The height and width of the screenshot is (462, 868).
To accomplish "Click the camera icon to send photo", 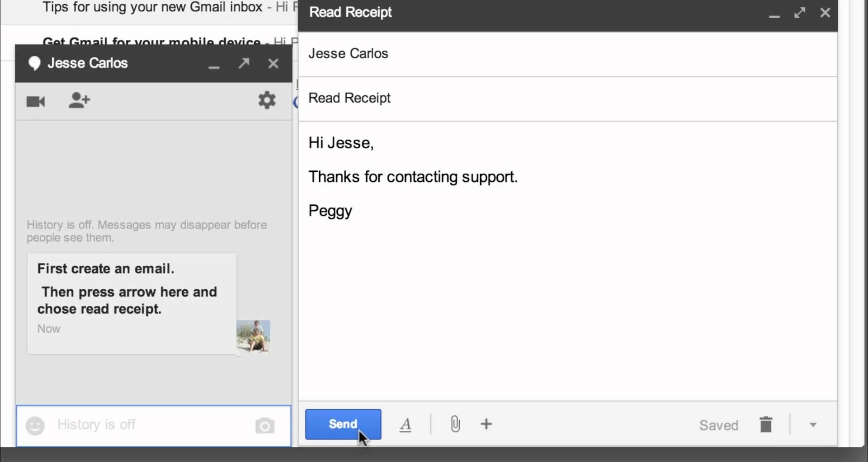I will tap(264, 425).
